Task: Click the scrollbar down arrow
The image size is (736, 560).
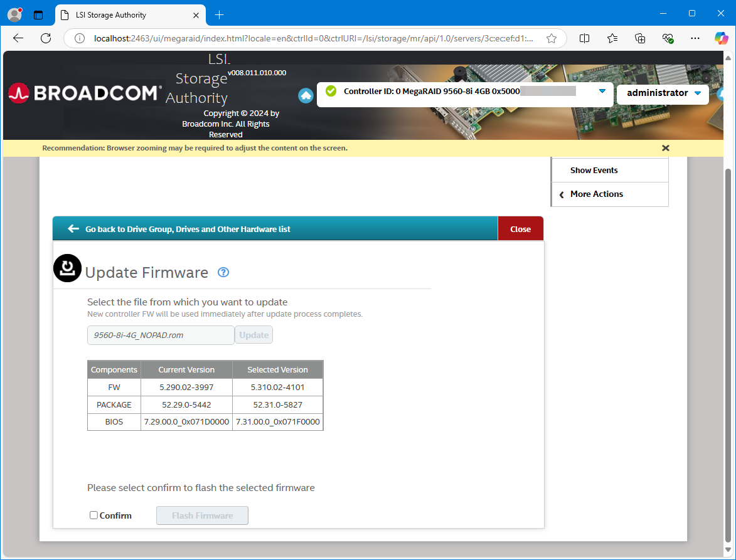Action: [728, 550]
